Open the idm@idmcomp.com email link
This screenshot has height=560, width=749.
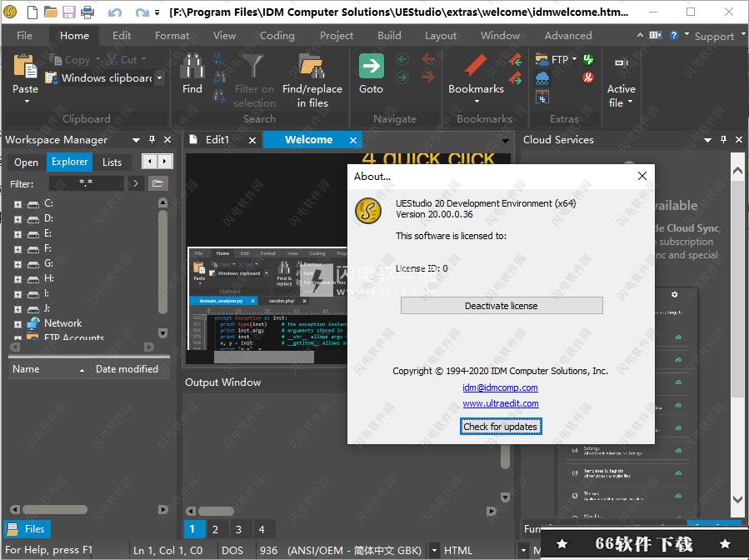500,387
